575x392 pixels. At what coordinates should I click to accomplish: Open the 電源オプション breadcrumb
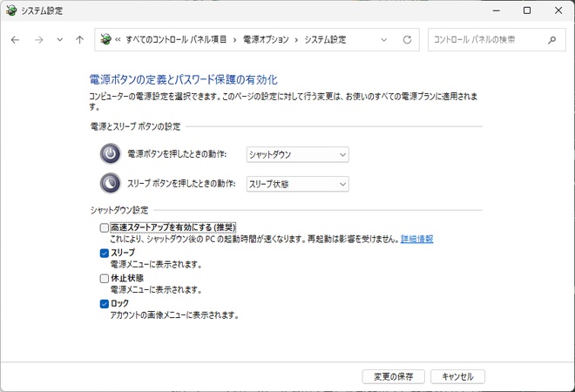point(266,39)
